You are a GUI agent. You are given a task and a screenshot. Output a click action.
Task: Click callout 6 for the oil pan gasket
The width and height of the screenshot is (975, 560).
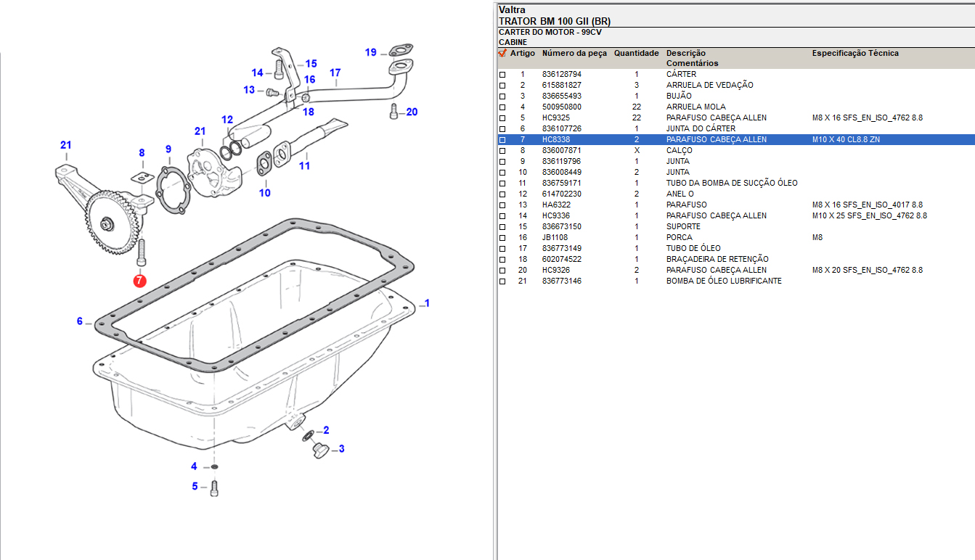[80, 321]
